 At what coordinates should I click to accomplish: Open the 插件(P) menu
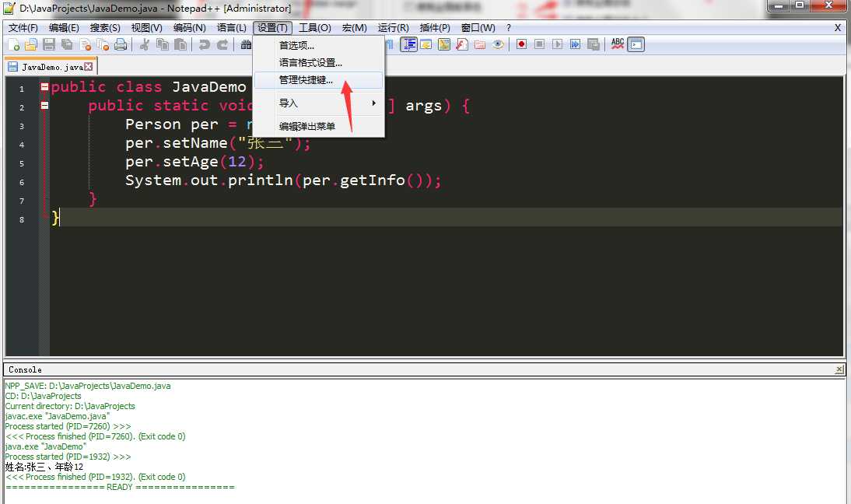point(435,28)
